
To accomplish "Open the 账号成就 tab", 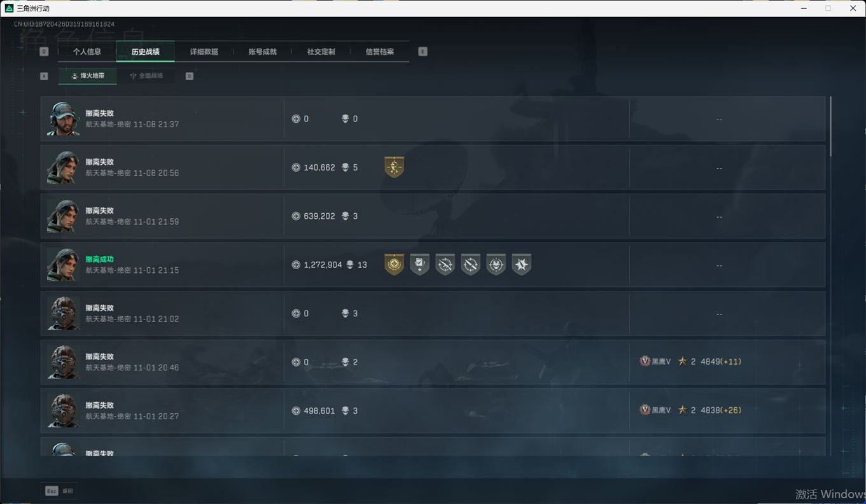I will [x=263, y=52].
